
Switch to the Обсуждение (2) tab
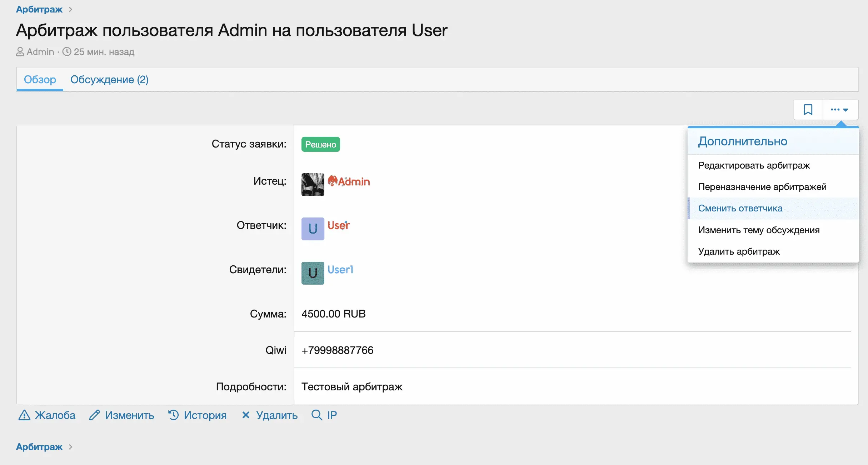click(x=109, y=79)
